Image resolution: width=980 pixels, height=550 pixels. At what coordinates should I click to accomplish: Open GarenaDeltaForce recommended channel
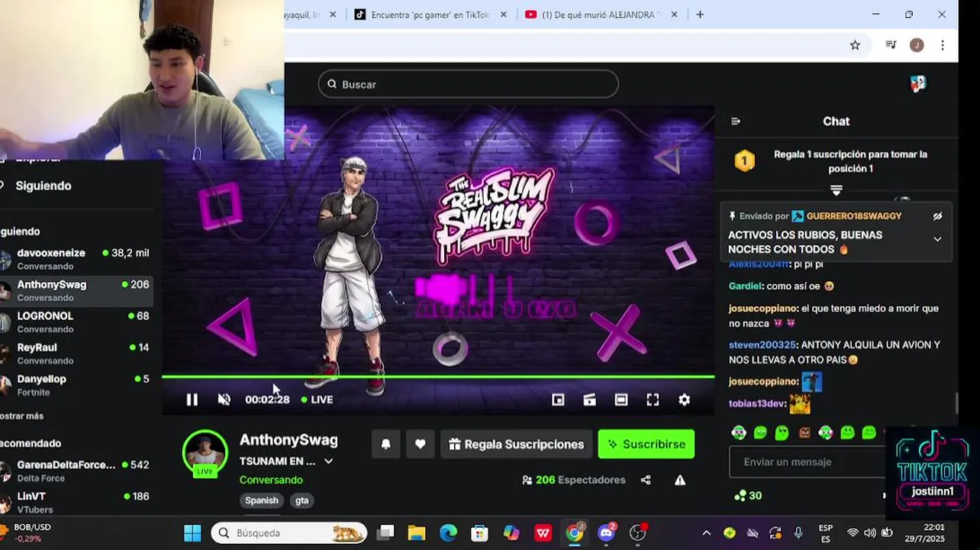(x=76, y=471)
